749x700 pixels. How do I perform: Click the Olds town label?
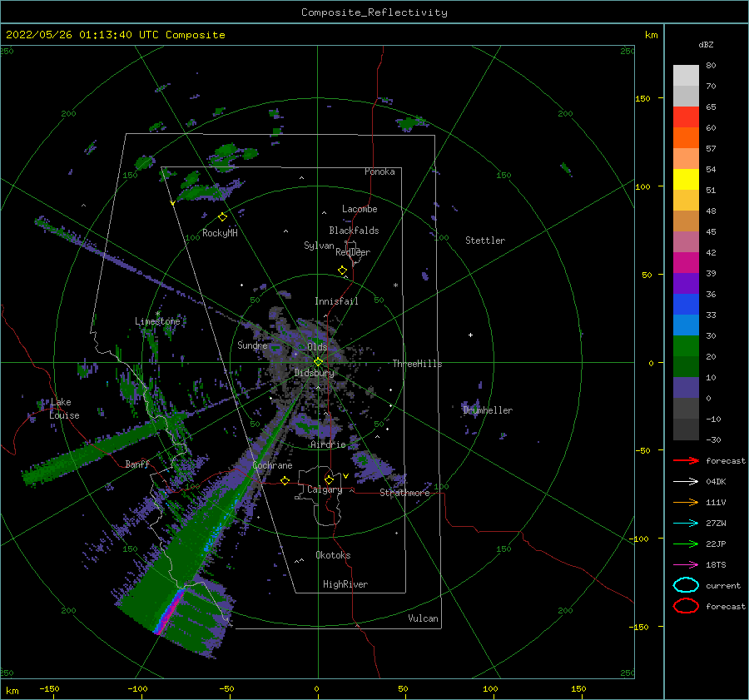317,347
